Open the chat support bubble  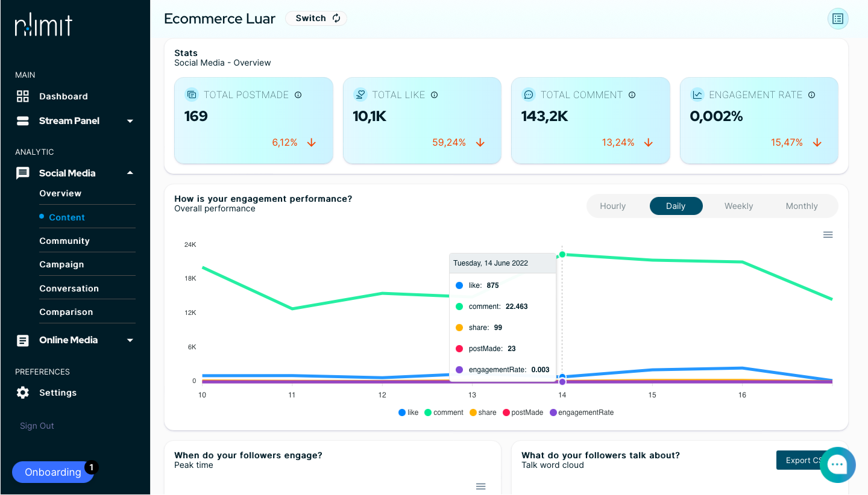tap(838, 464)
